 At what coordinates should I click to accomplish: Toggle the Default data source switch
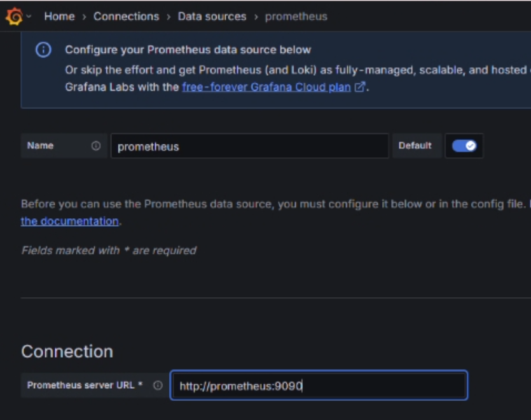tap(464, 146)
